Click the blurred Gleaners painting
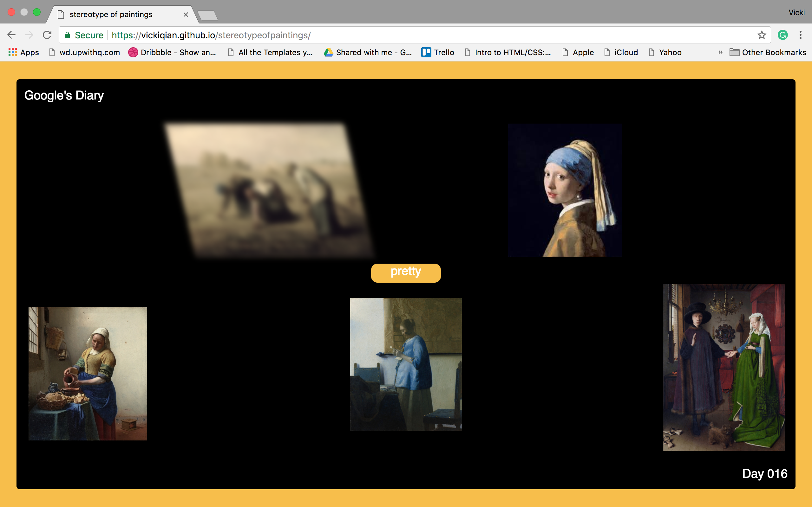This screenshot has width=812, height=507. coord(268,190)
